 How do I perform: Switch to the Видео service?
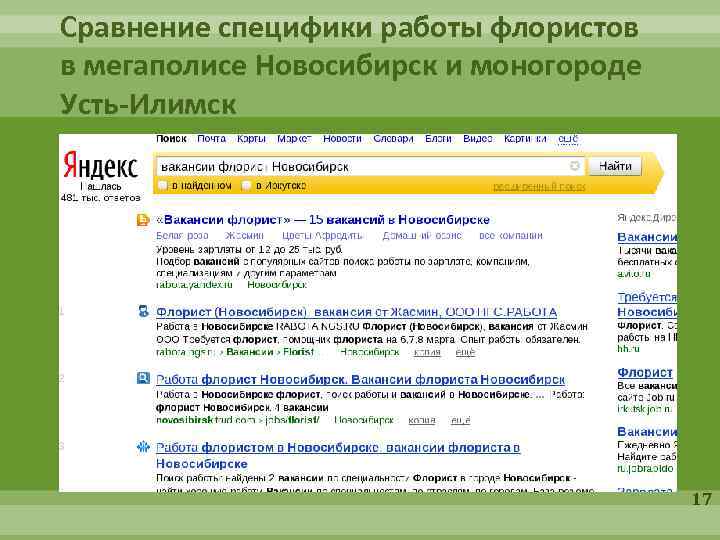[478, 139]
